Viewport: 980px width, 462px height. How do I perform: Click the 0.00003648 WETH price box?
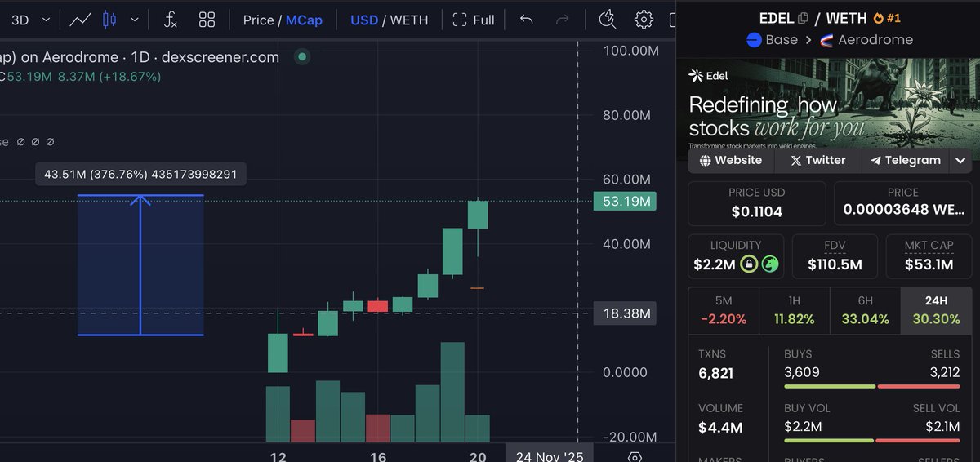(x=902, y=203)
